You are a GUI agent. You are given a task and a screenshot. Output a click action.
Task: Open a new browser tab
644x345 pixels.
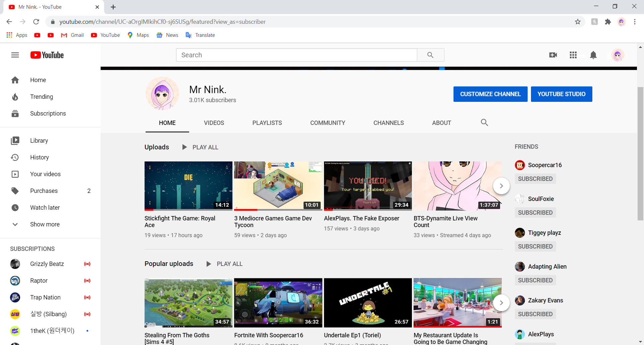click(113, 7)
